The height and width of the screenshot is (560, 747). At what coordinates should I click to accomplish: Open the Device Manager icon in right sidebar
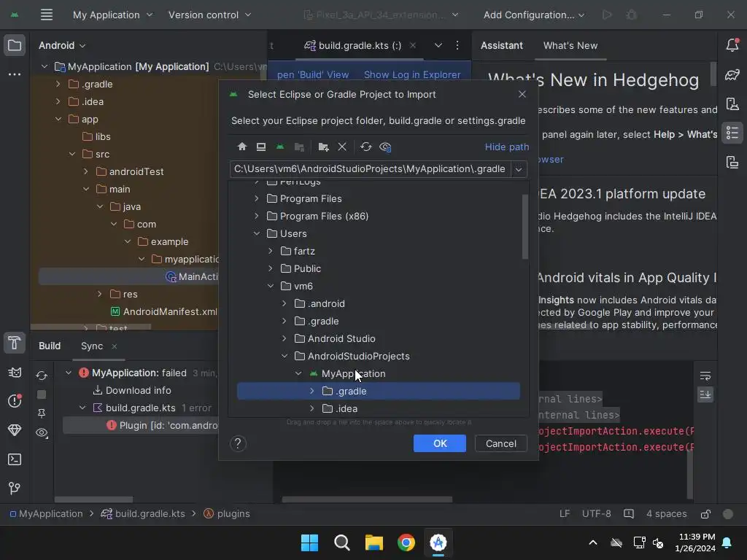click(732, 104)
